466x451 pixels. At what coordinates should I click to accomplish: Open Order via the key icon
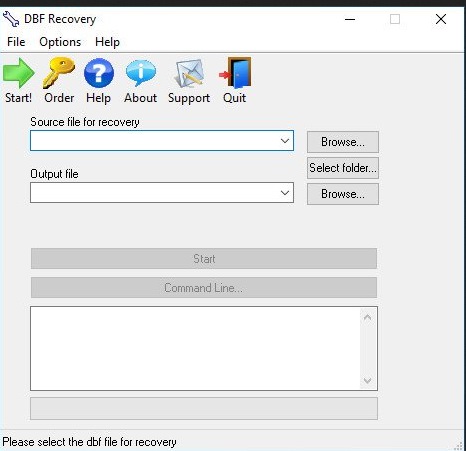pyautogui.click(x=59, y=72)
